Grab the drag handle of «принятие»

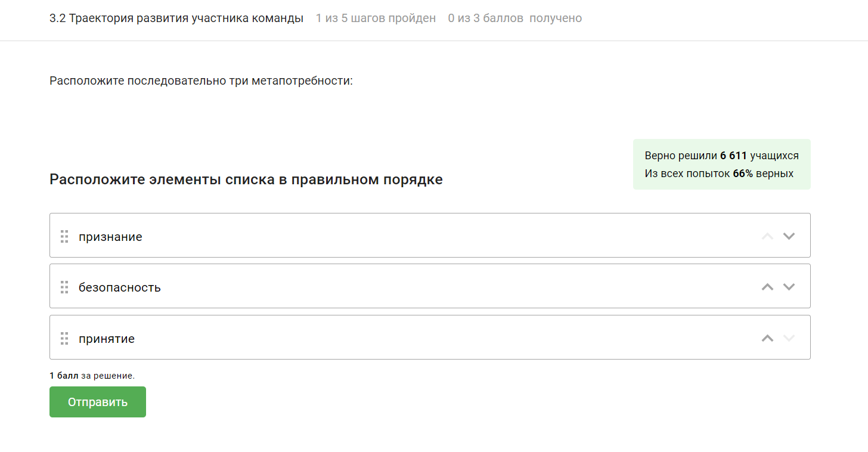coord(64,338)
